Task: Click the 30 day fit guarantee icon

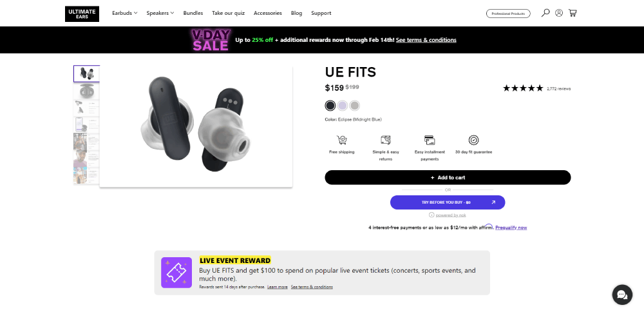Action: pyautogui.click(x=473, y=140)
